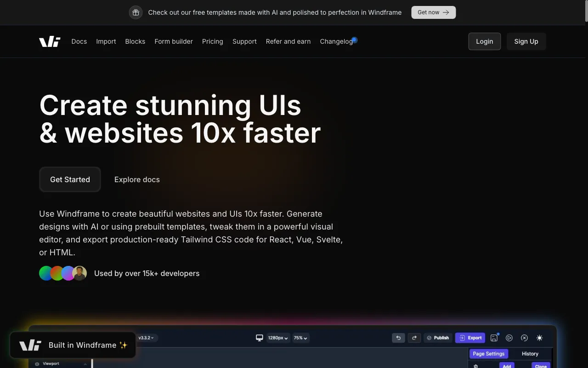Image resolution: width=588 pixels, height=368 pixels.
Task: Collapse the Viewport layer chevron
Action: coord(85,364)
